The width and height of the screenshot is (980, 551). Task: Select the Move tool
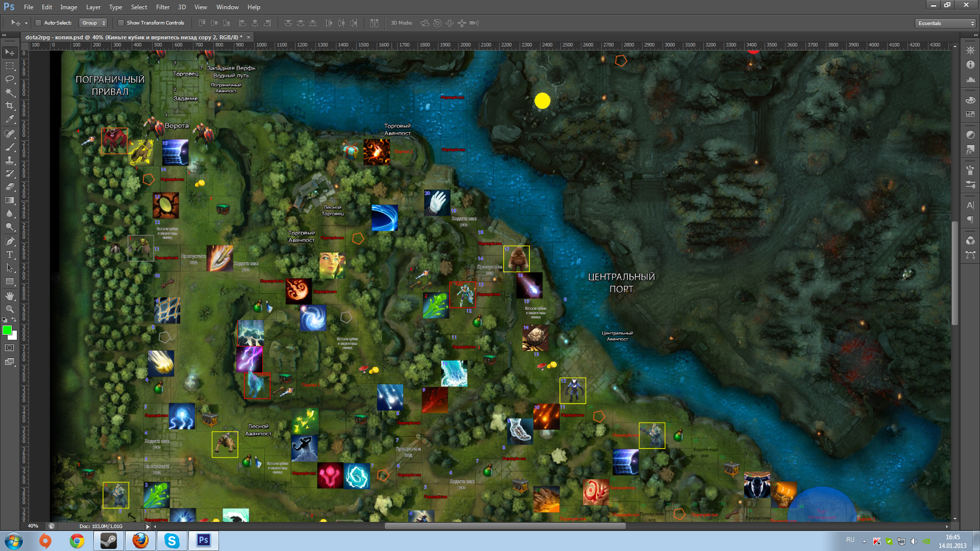point(10,53)
